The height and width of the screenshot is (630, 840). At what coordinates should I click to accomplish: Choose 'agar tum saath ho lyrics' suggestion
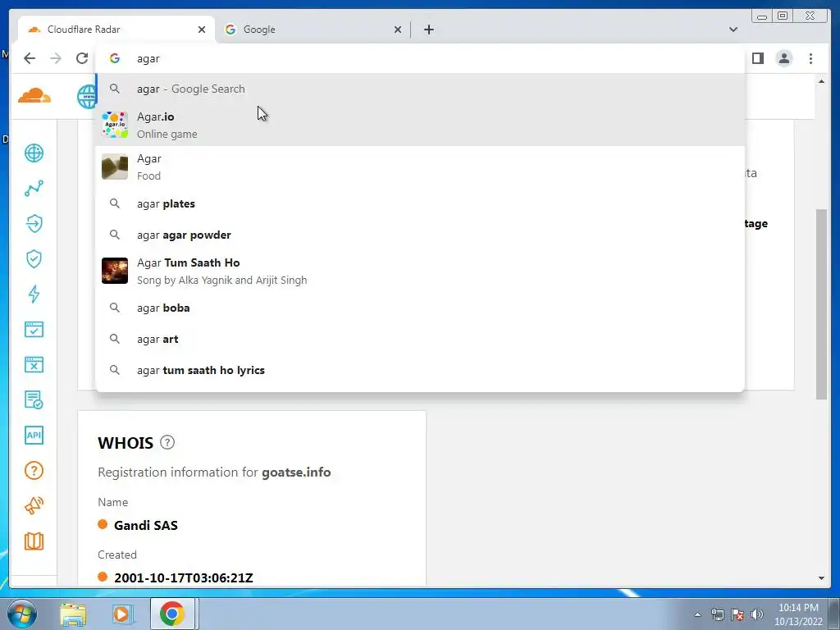tap(420, 370)
